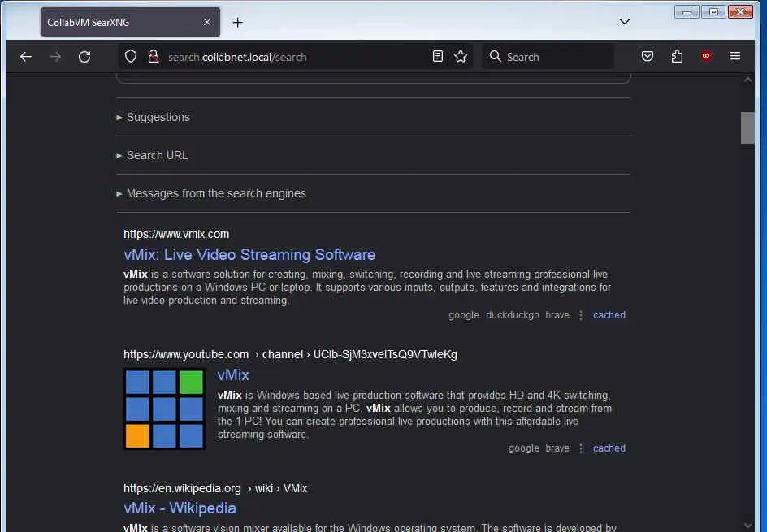This screenshot has height=532, width=767.
Task: Minimize the browser window
Action: point(687,11)
